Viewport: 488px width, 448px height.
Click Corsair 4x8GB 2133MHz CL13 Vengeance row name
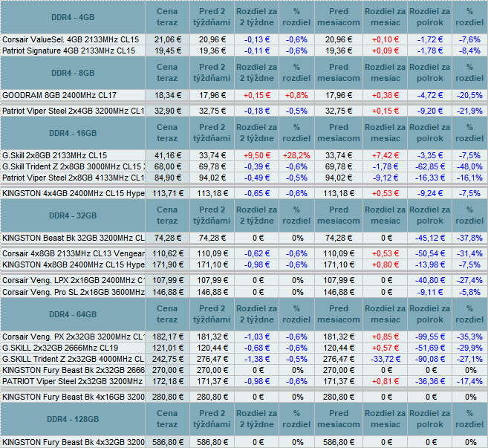73,254
